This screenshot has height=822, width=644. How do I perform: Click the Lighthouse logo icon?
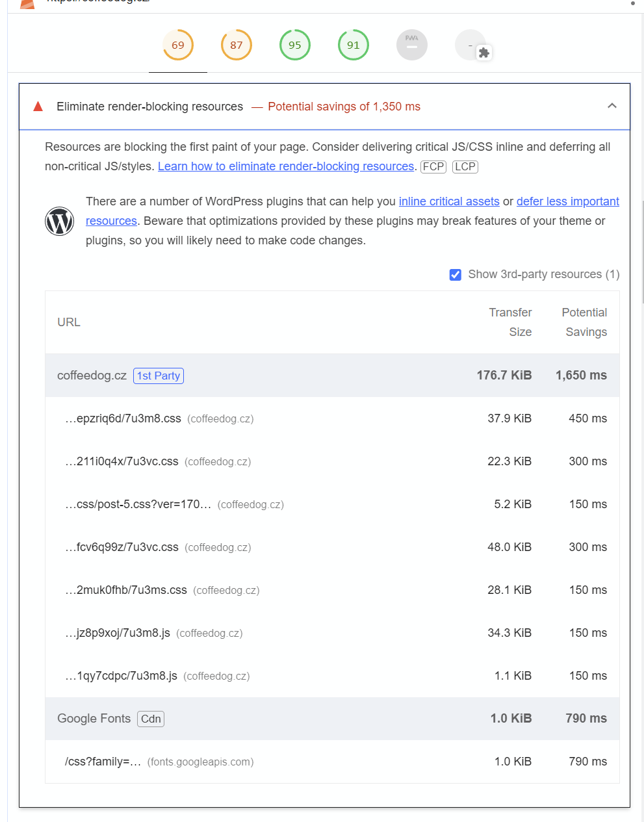(27, 3)
